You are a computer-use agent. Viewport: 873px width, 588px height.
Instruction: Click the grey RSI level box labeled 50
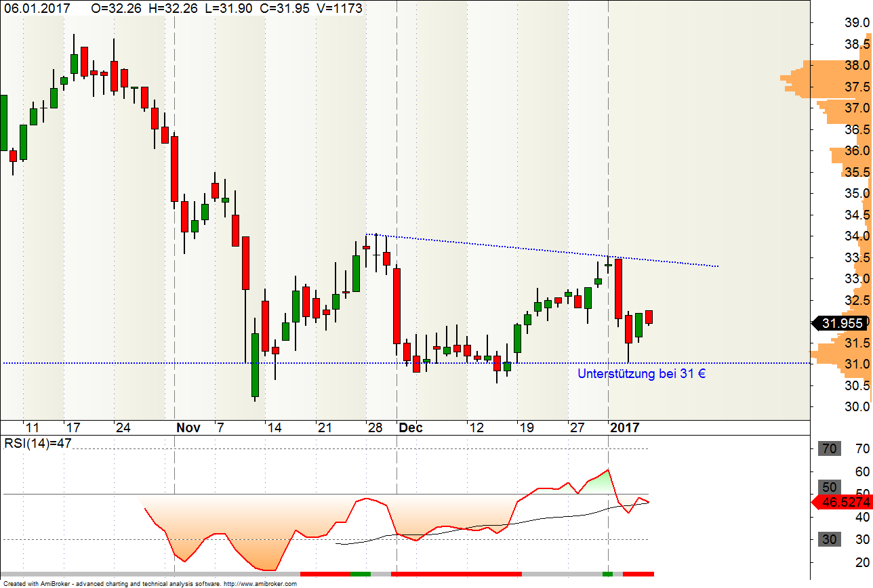(829, 487)
